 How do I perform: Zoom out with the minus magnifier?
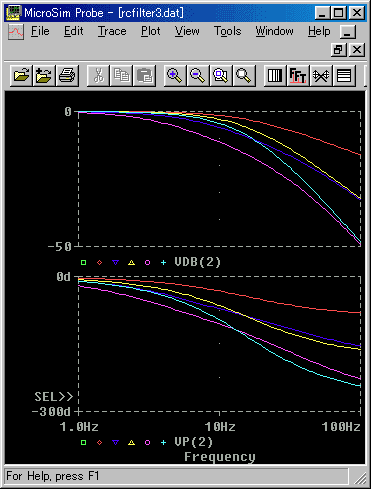click(x=198, y=76)
